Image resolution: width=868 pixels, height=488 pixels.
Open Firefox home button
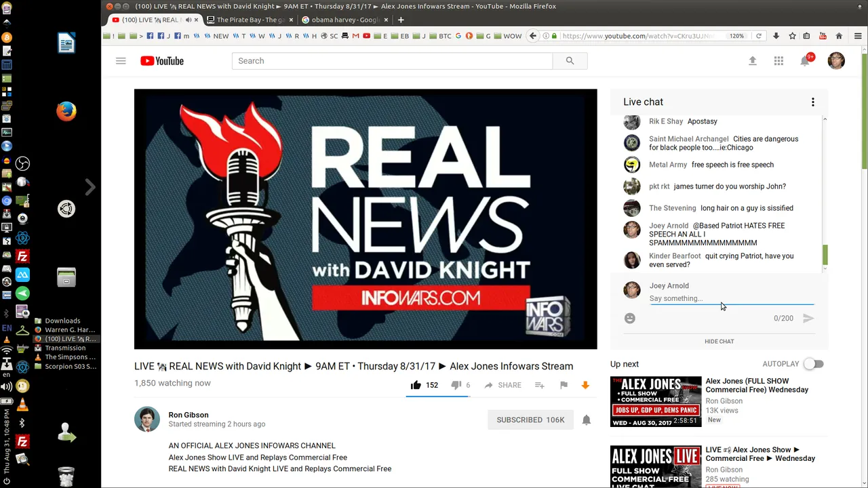839,36
